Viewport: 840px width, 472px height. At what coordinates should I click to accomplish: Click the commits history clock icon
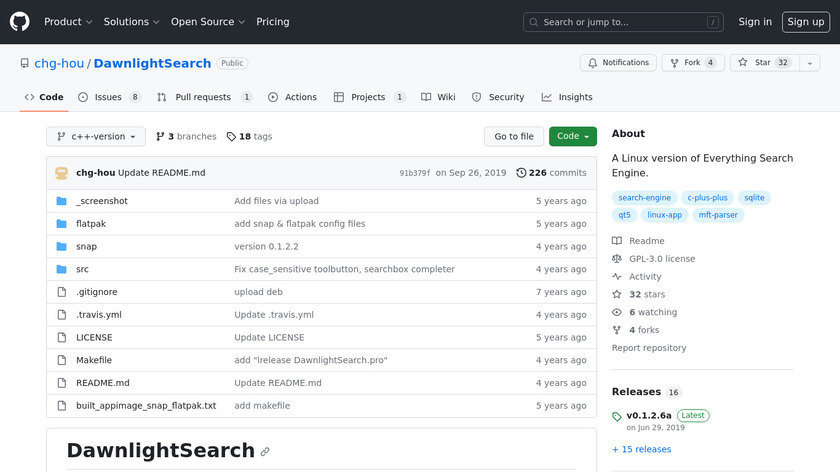point(521,173)
